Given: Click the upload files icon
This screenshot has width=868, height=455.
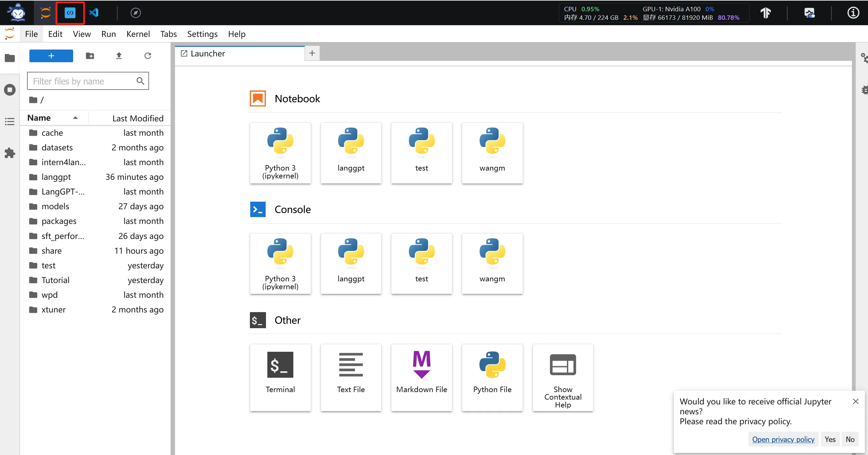Looking at the screenshot, I should [x=119, y=56].
